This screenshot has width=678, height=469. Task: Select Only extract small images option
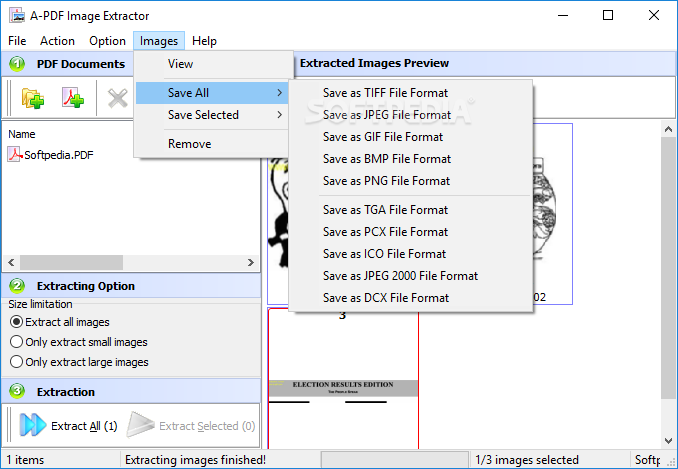coord(16,342)
